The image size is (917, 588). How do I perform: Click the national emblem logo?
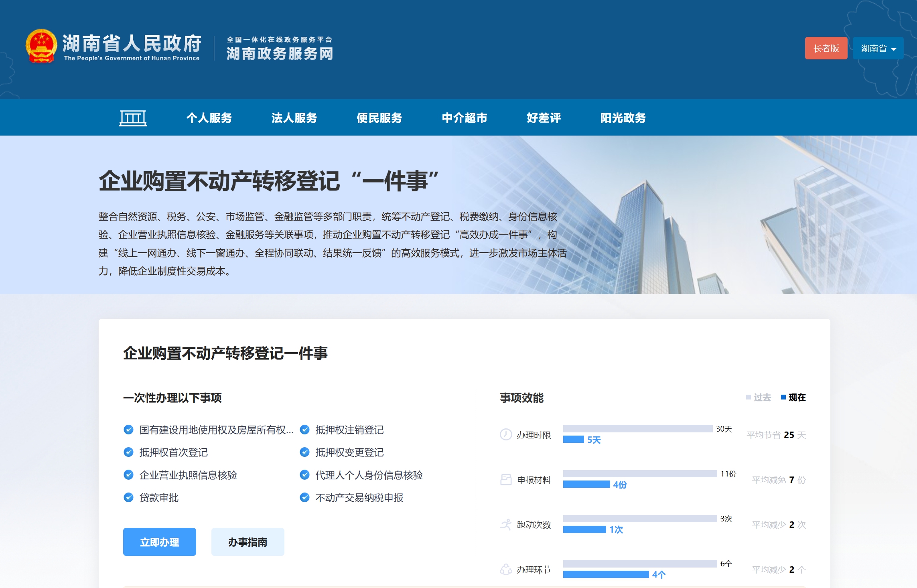(41, 46)
